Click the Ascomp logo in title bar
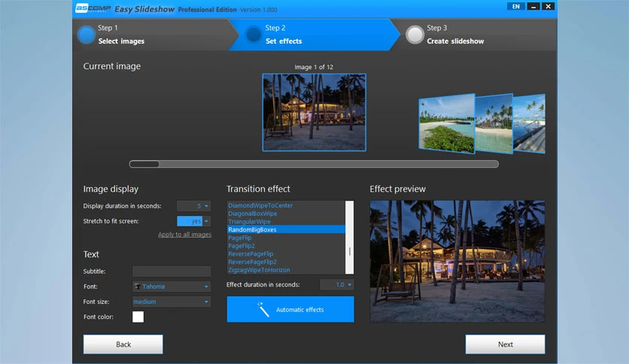 click(93, 8)
